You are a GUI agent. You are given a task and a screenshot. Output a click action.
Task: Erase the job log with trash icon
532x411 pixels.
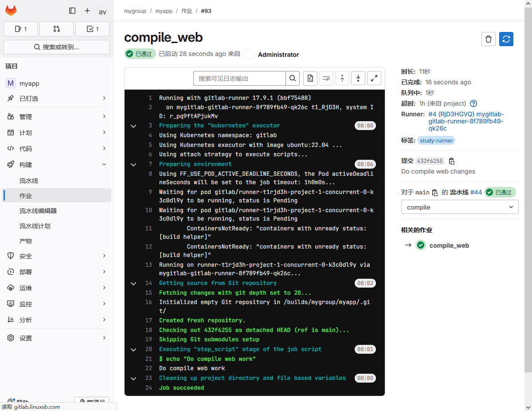pos(489,39)
